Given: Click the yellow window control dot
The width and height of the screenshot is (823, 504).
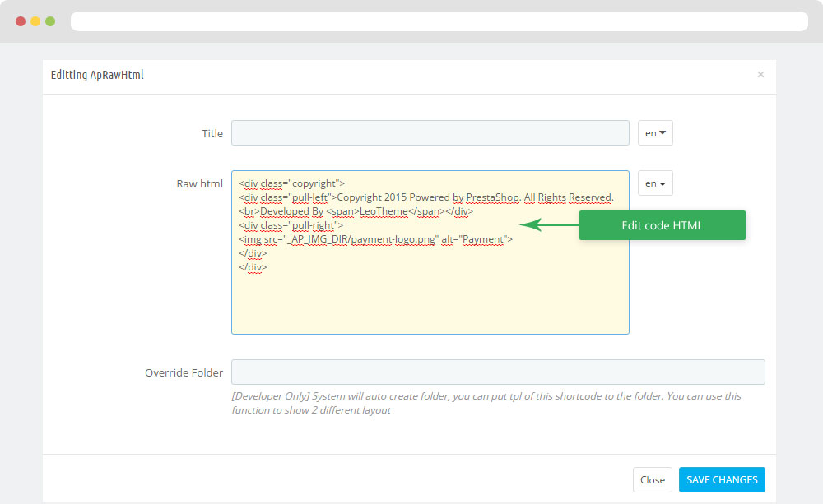Looking at the screenshot, I should click(x=35, y=21).
